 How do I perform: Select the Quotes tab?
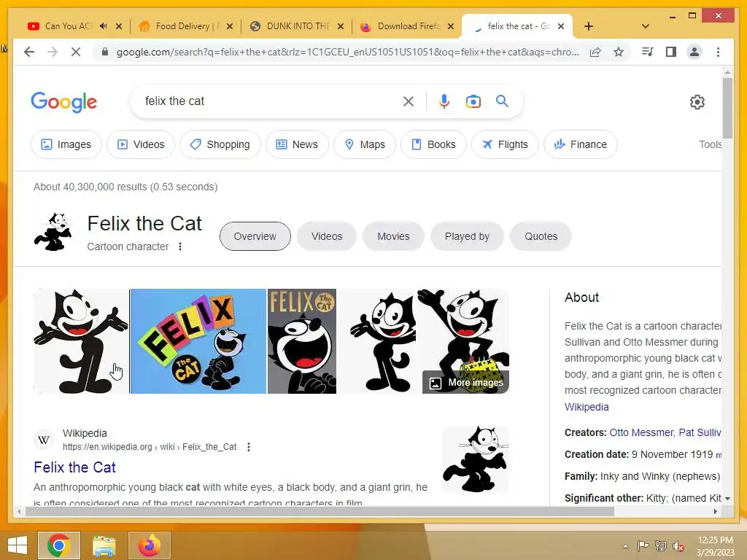(541, 236)
